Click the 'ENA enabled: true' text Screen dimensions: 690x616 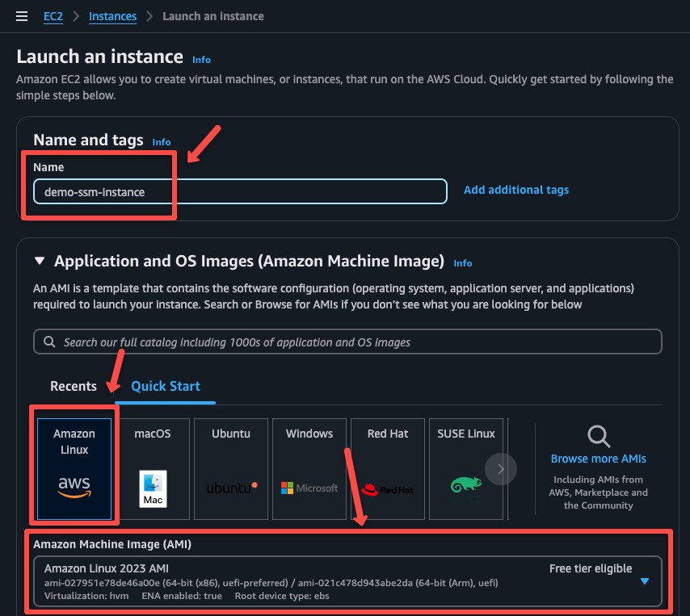(182, 596)
